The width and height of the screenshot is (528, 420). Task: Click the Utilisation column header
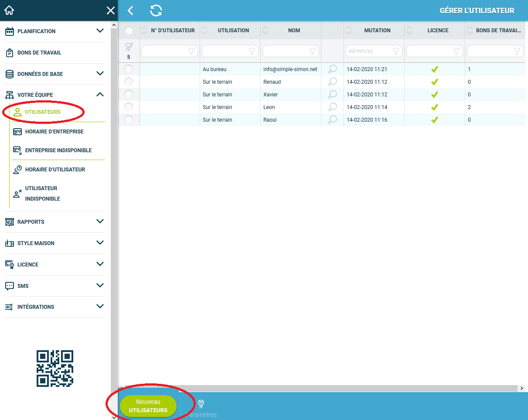pyautogui.click(x=233, y=31)
